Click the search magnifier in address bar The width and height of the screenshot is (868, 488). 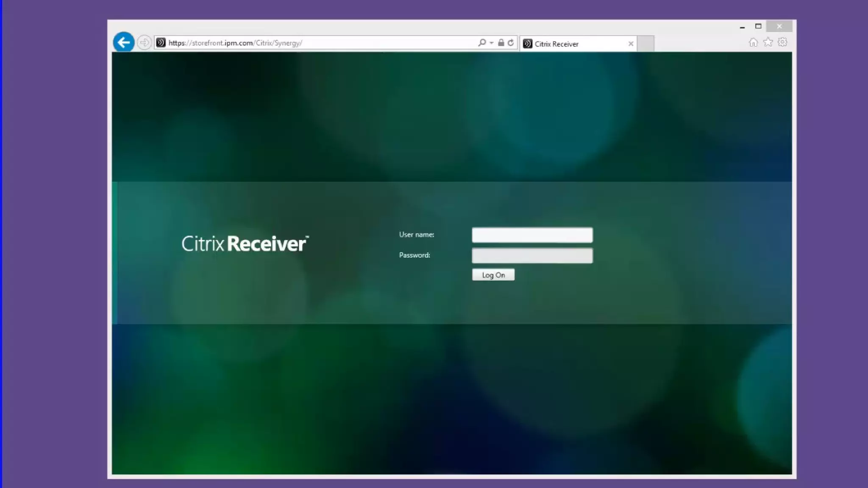pos(481,42)
